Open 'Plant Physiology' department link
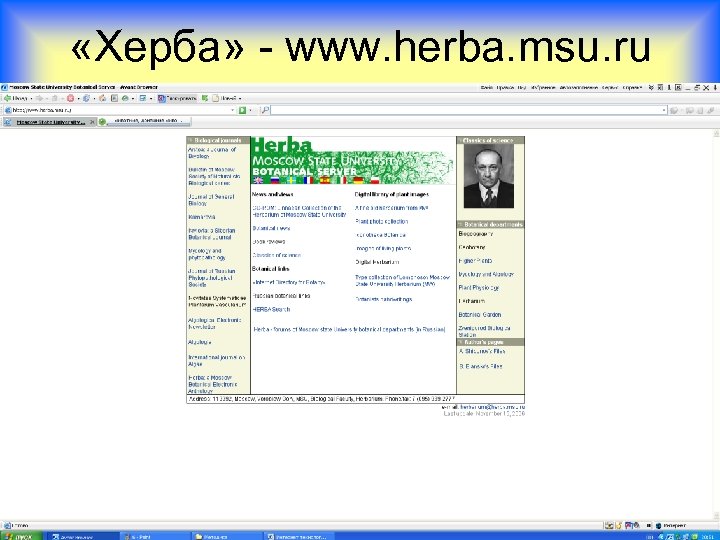720x540 pixels. (478, 288)
